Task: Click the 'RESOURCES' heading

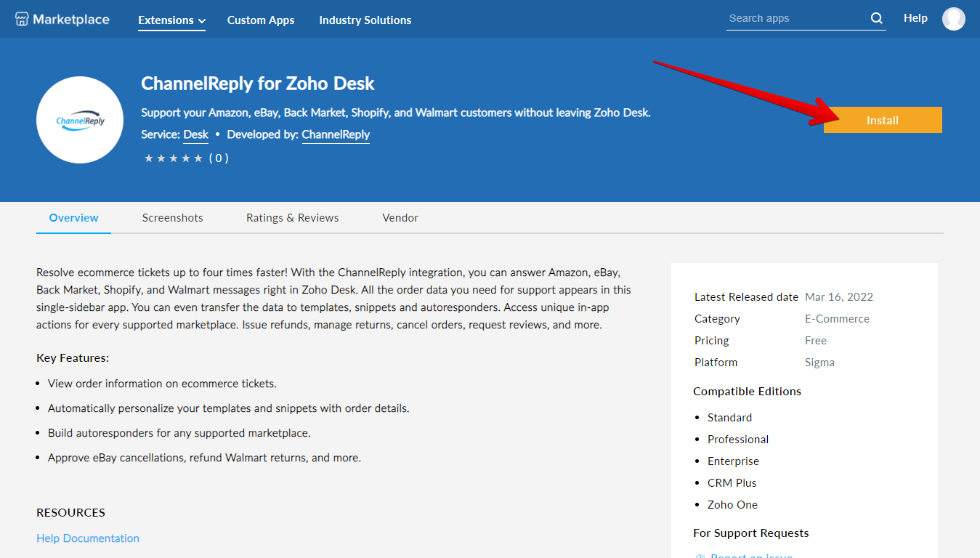Action: (70, 513)
